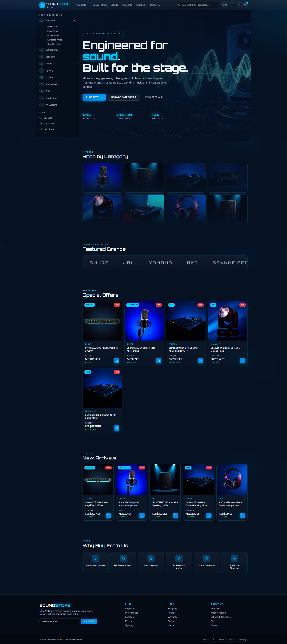Click the Speakers category icon in sidebar
287x644 pixels.
point(42,57)
